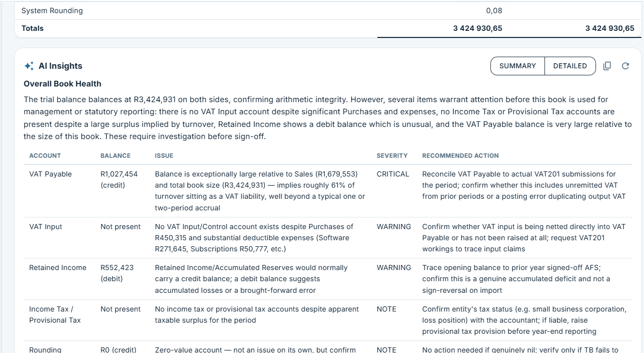Click the CRITICAL severity label

[393, 174]
